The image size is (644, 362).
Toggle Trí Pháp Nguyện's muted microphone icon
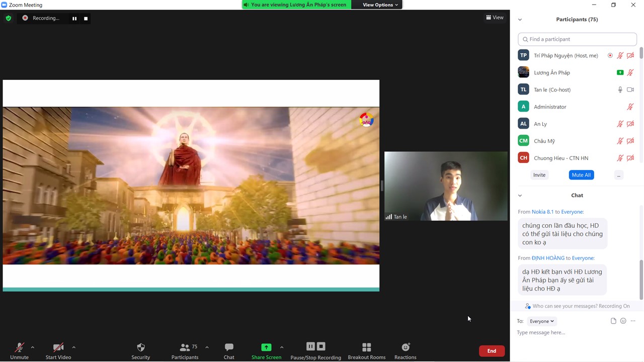tap(620, 55)
